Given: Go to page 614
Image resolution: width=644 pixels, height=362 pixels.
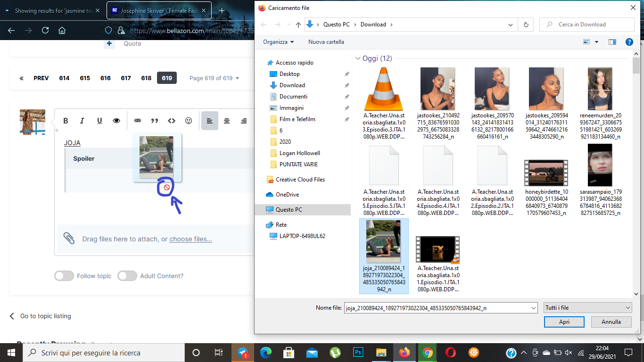Looking at the screenshot, I should pyautogui.click(x=64, y=78).
